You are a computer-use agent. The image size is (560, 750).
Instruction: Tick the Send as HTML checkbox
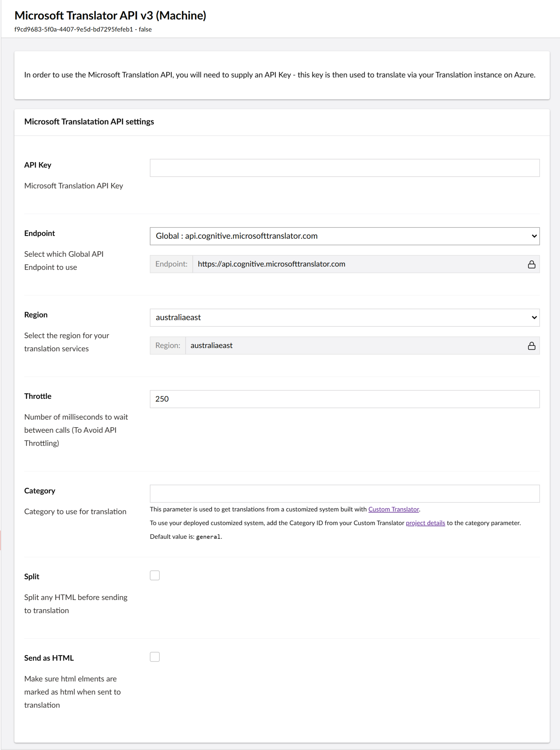click(155, 657)
